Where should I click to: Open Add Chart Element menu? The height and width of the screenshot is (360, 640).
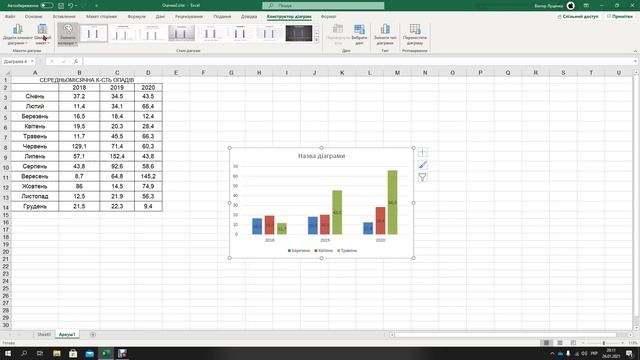(x=18, y=34)
